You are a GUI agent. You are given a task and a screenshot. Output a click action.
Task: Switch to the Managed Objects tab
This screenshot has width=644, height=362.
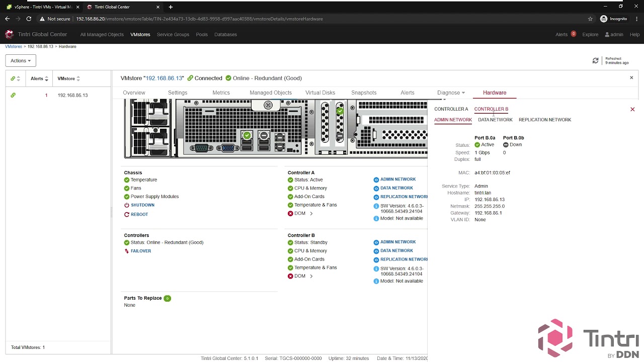271,93
